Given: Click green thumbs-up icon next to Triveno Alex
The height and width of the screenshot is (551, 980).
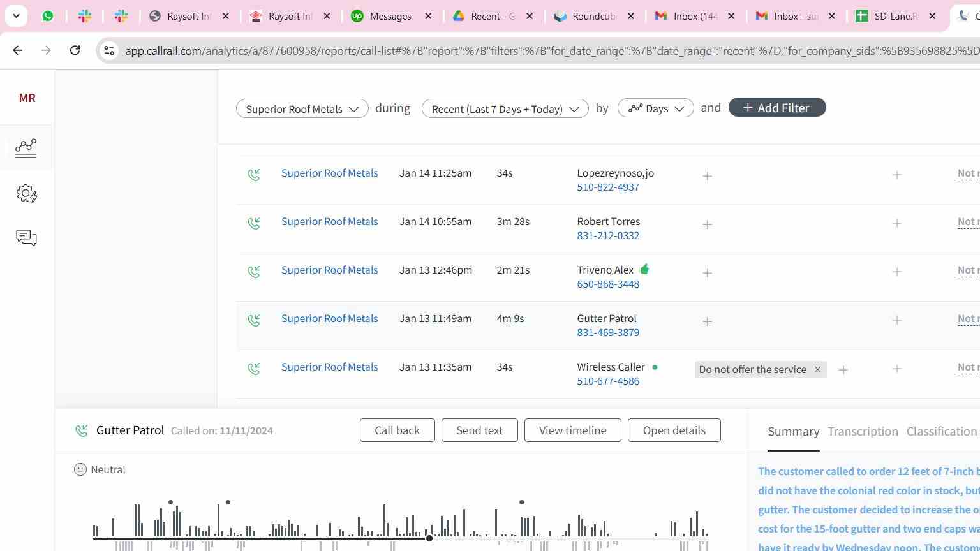Looking at the screenshot, I should point(644,269).
